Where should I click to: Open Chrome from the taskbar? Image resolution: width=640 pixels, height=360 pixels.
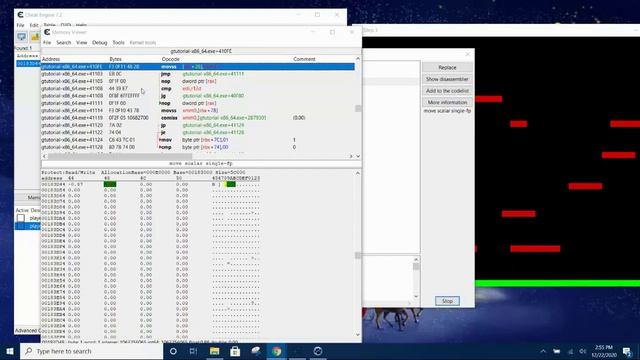tap(276, 351)
